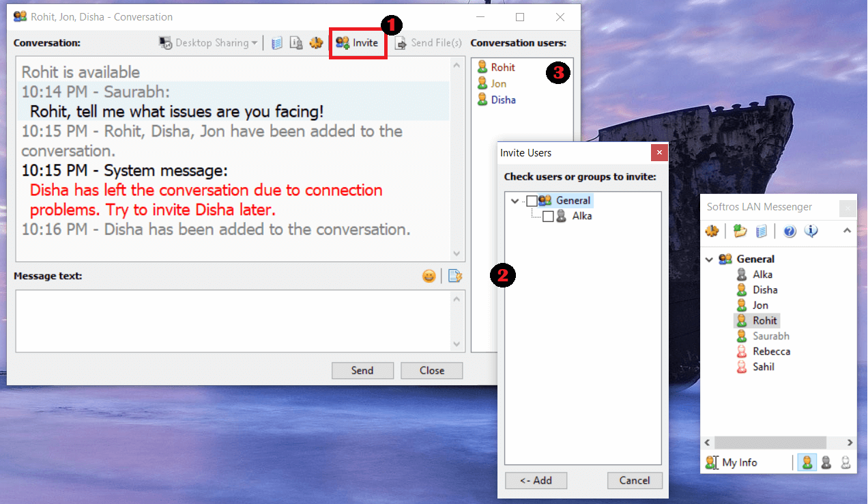Open the message history notebook in Softros Messenger toolbar
Image resolution: width=868 pixels, height=504 pixels.
tap(762, 232)
